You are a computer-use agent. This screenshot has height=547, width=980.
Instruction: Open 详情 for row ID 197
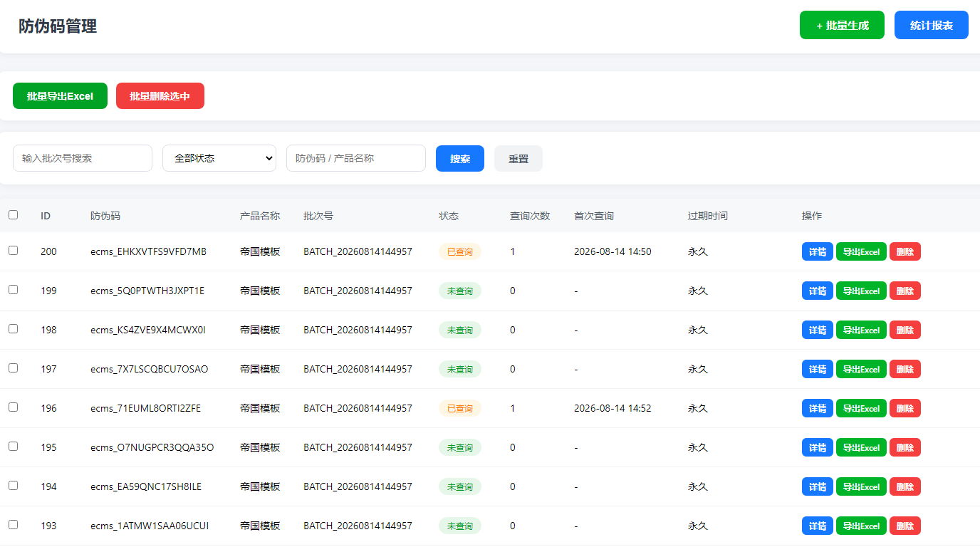coord(818,369)
